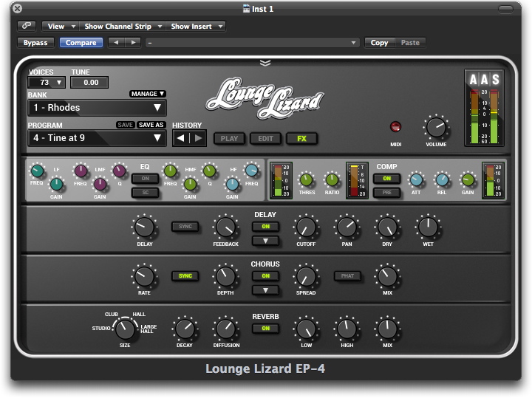532x398 pixels.
Task: Switch to the FX tab
Action: 301,138
